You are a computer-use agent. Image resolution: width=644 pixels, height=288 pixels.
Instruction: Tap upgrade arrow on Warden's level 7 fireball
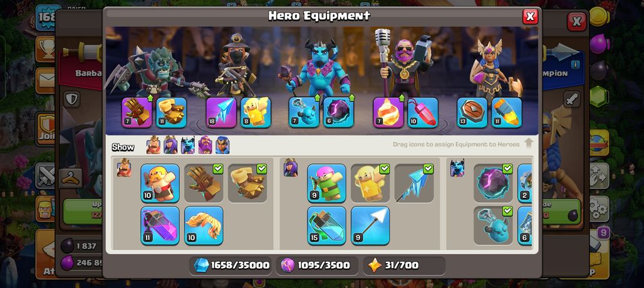(402, 98)
